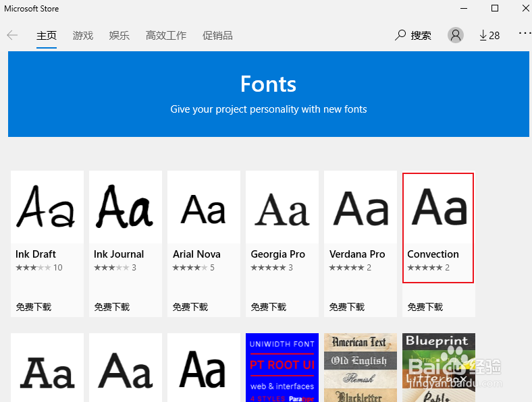The height and width of the screenshot is (402, 532).
Task: Click the Fonts banner heading
Action: click(269, 84)
